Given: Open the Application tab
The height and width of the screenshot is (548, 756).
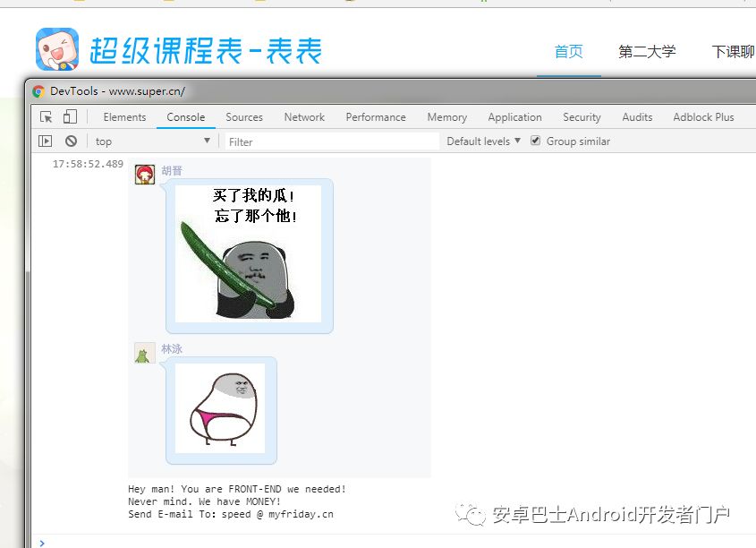Looking at the screenshot, I should point(515,117).
